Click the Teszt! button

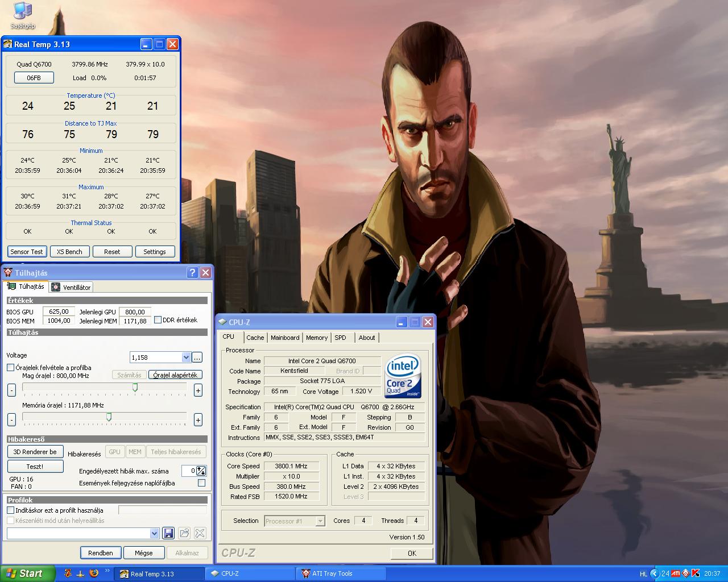click(35, 467)
